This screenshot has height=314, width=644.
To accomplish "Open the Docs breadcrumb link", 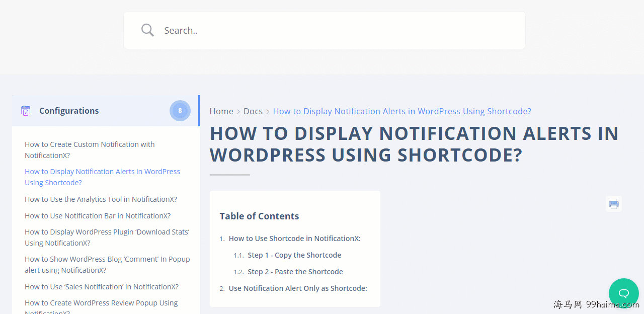I will [x=253, y=111].
